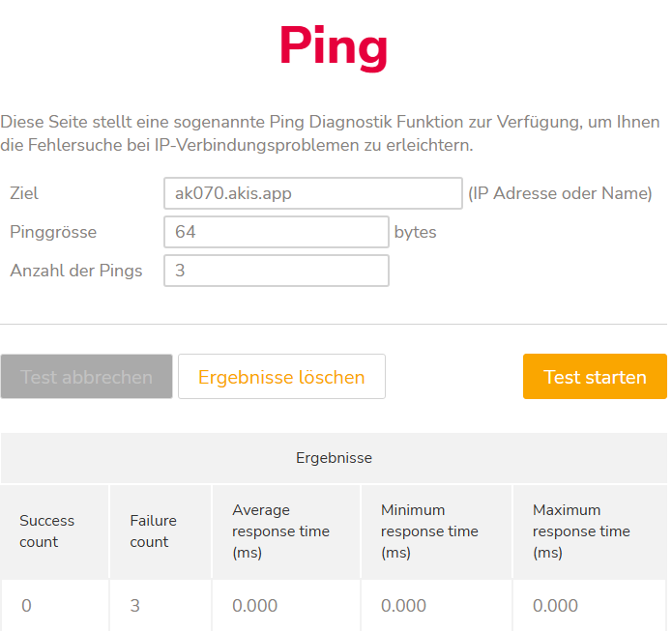Click the Pinggrösse label
Image resolution: width=672 pixels, height=631 pixels.
pos(53,232)
